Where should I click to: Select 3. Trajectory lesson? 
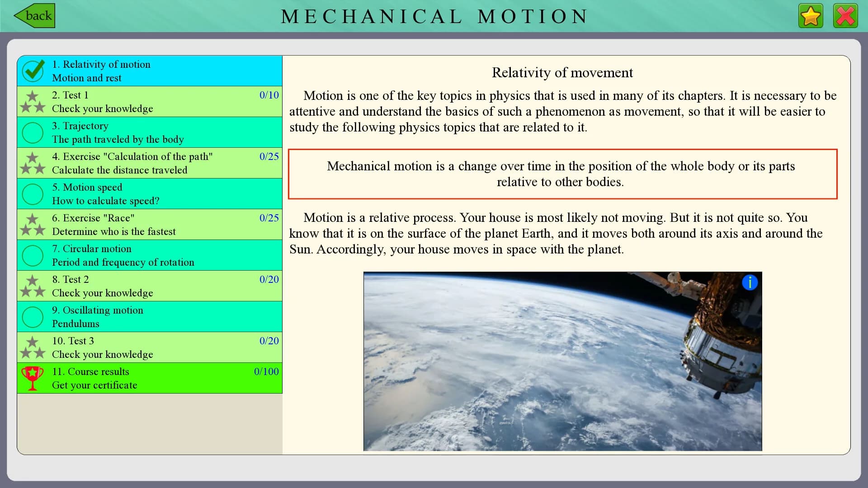(150, 132)
